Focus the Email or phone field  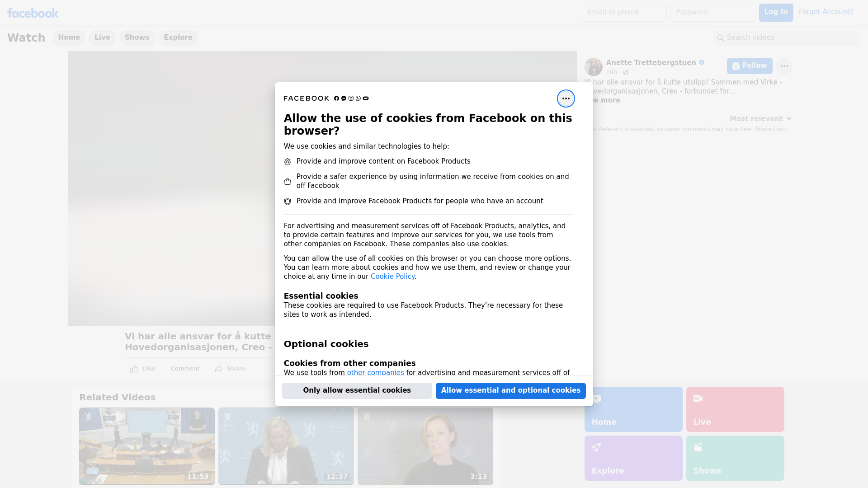pos(624,13)
